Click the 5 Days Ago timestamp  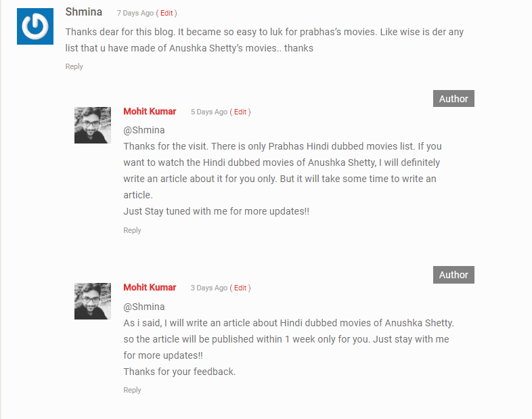(208, 112)
